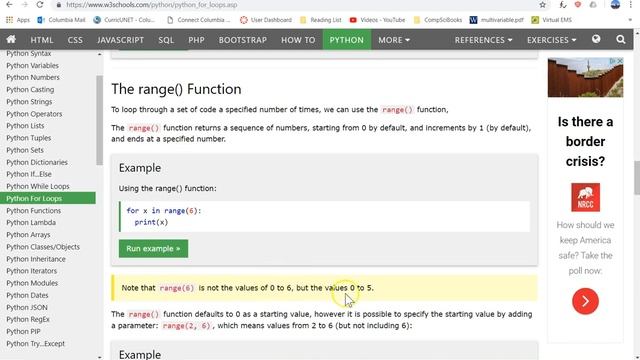Open the CSS tutorial tab

[75, 40]
